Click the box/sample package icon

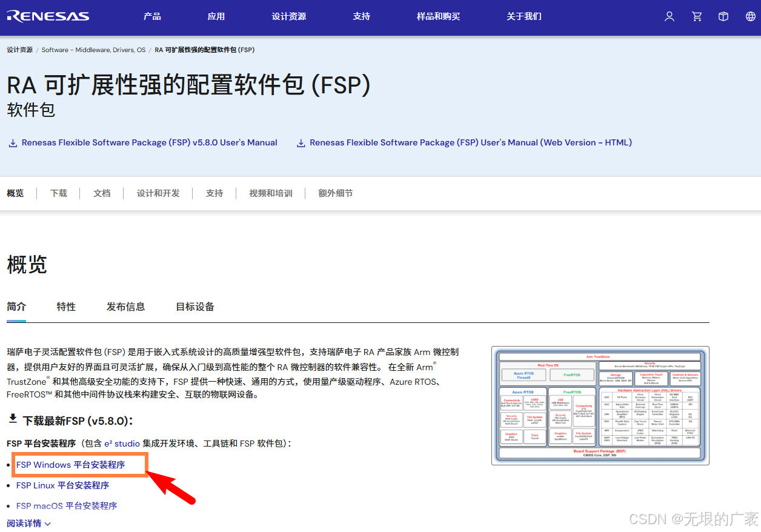tap(723, 16)
